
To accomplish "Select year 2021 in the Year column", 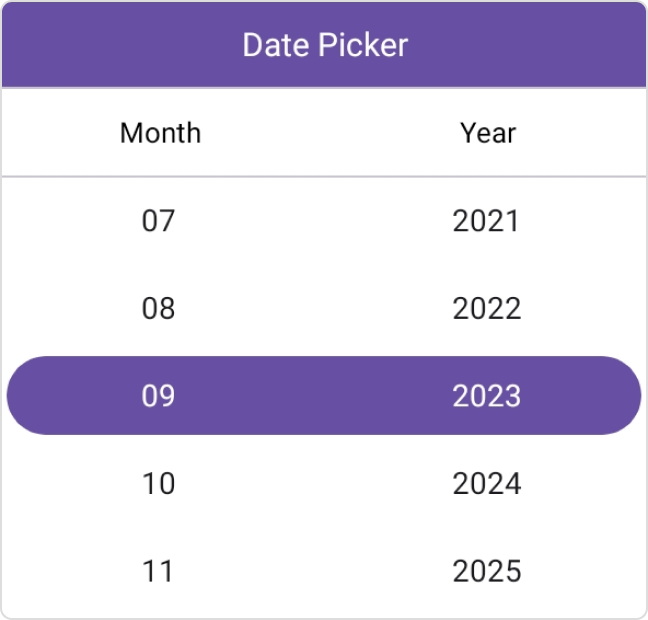I will coord(486,220).
